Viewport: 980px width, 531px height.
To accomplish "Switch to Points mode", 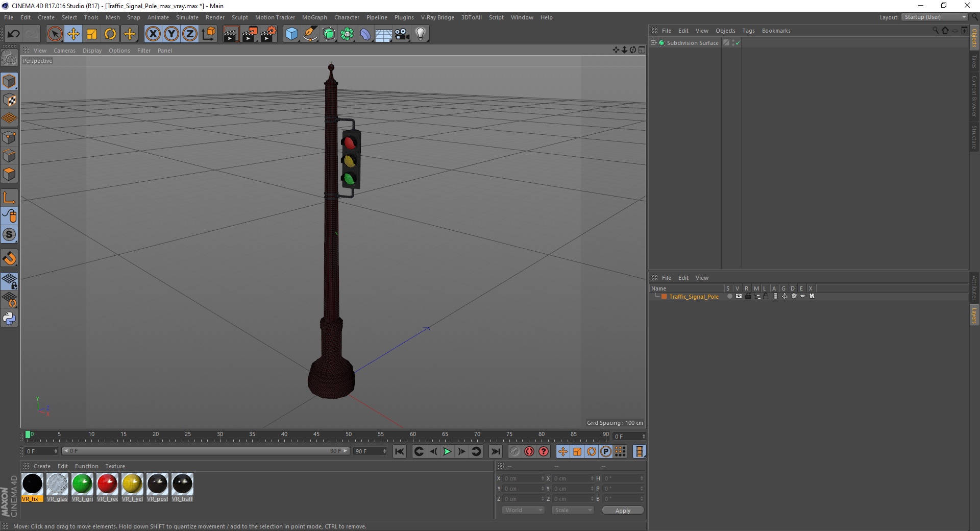I will [9, 137].
